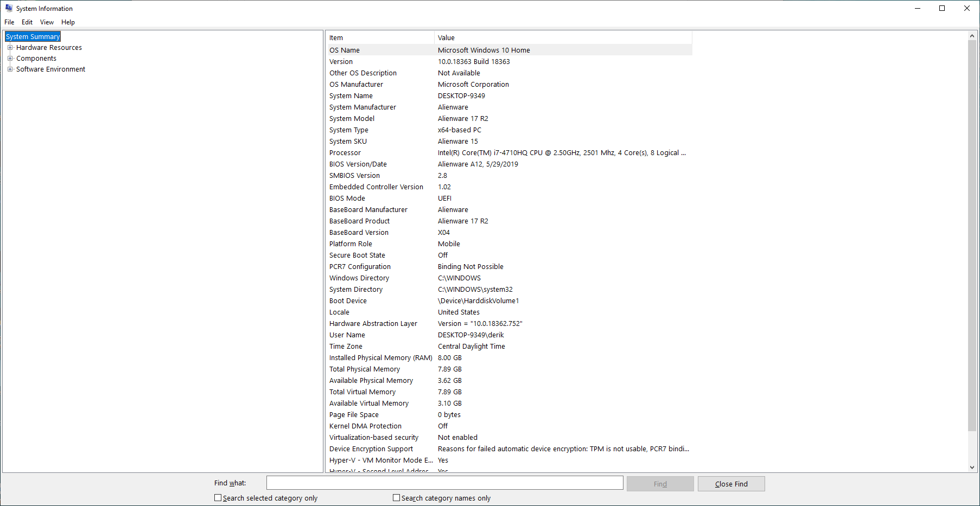Select the BaseBoard Version row
Screen dimensions: 980x506
coord(509,232)
